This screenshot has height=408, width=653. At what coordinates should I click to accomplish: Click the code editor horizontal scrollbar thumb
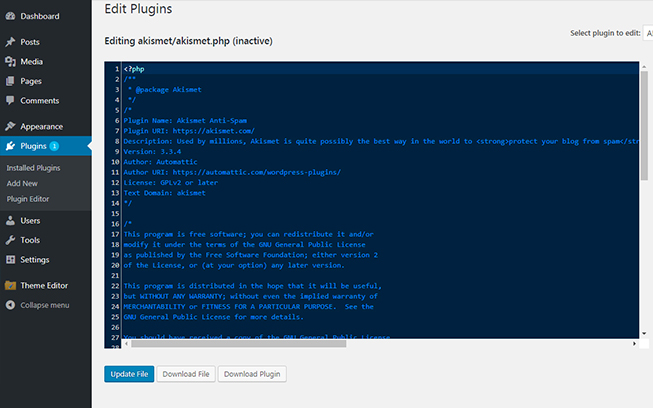pos(238,343)
